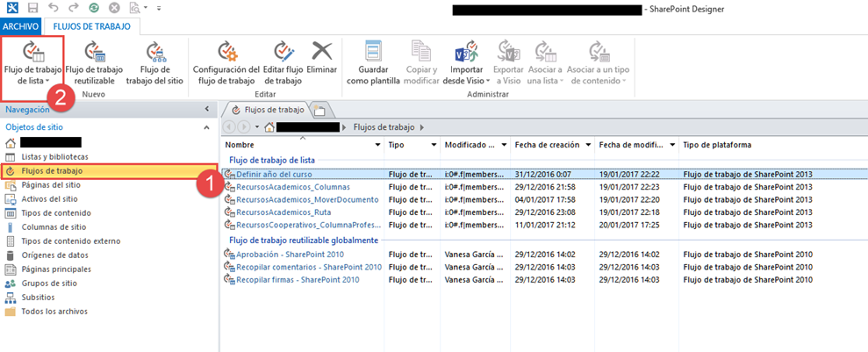Switch to the Flujos de trabajo document tab
The height and width of the screenshot is (352, 868).
pyautogui.click(x=268, y=110)
